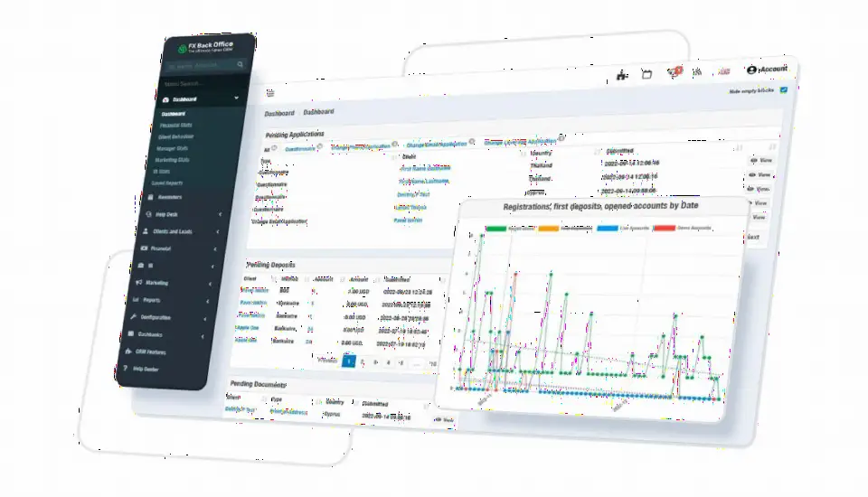This screenshot has height=497, width=868.
Task: Expand the Marketing submenu arrow
Action: 210,284
